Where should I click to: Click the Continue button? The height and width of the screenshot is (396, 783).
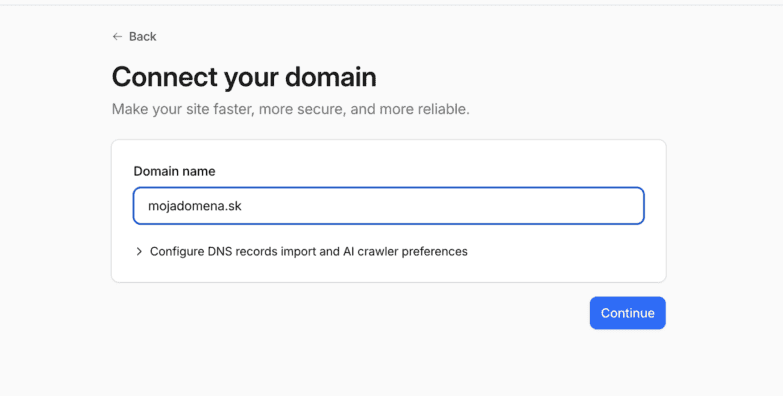point(627,313)
